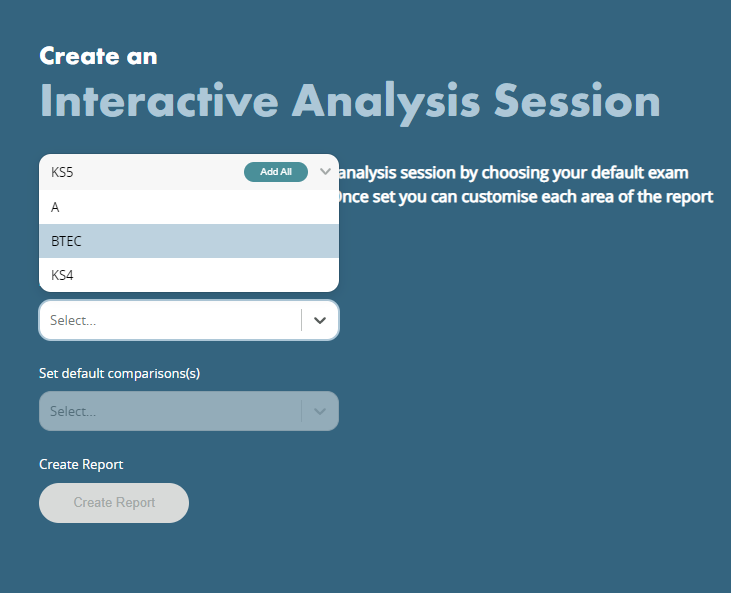Click the word Analysis in the title
This screenshot has width=731, height=593.
386,103
